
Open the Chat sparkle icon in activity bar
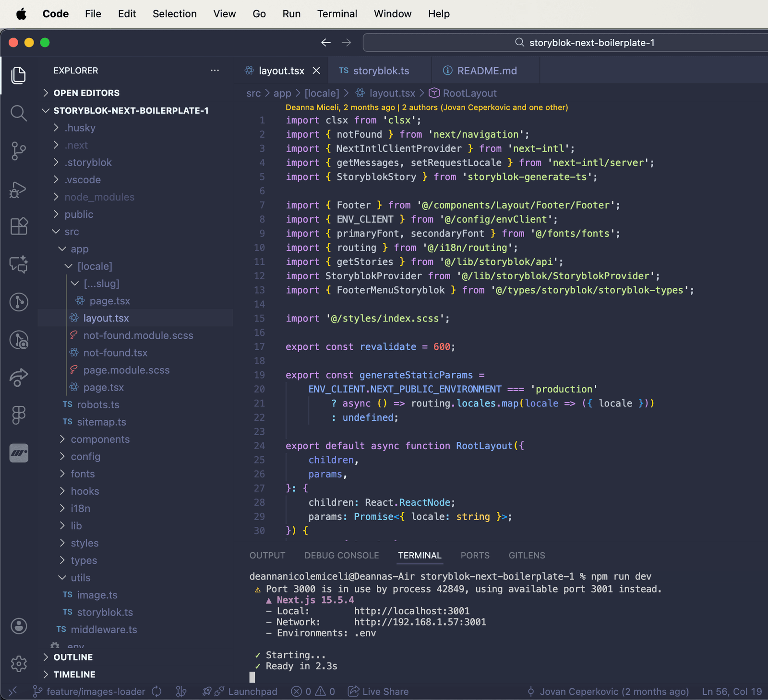(x=19, y=264)
